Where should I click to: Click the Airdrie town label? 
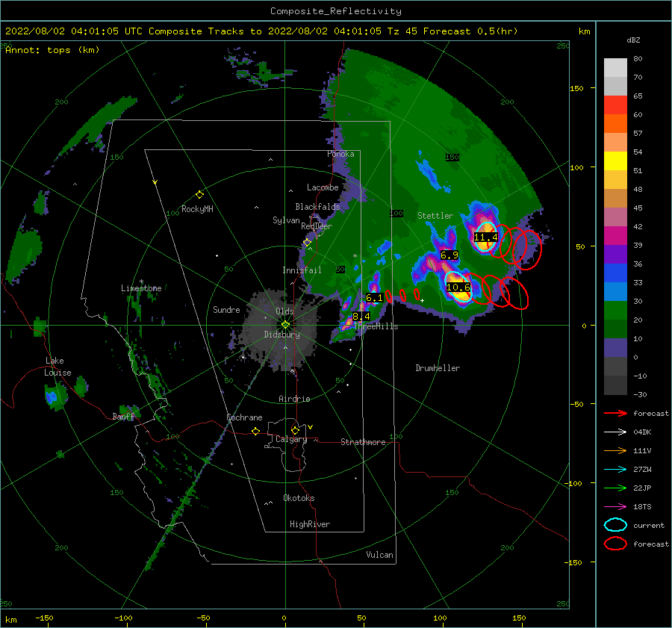(x=294, y=399)
